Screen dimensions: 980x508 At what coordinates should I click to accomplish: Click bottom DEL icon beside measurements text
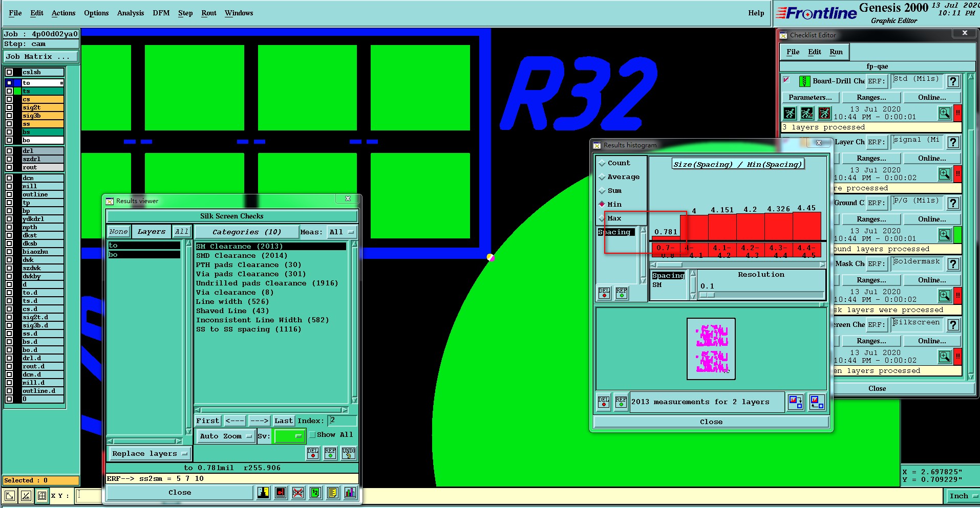(x=604, y=402)
